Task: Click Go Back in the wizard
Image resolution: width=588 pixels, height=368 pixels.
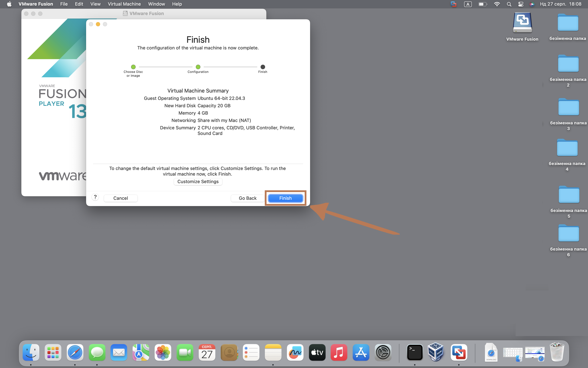Action: coord(247,198)
